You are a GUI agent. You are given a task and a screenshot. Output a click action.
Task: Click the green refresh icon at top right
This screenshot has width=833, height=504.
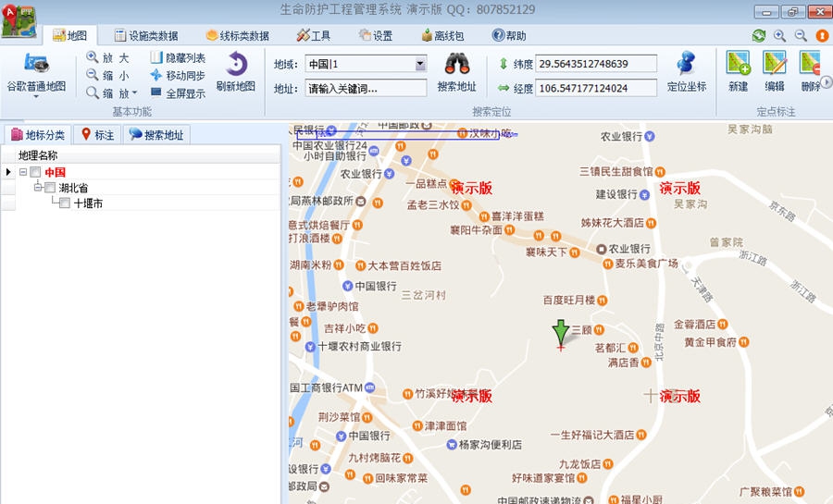(x=759, y=35)
